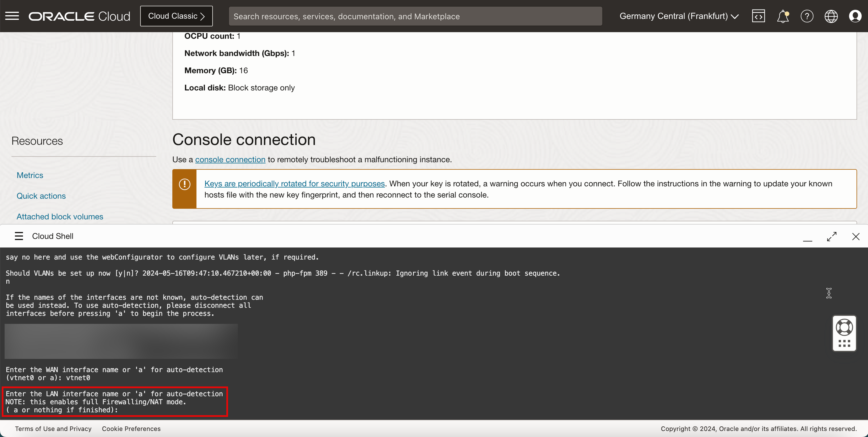Click the Cloud Shell expand to fullscreen icon

click(x=831, y=236)
